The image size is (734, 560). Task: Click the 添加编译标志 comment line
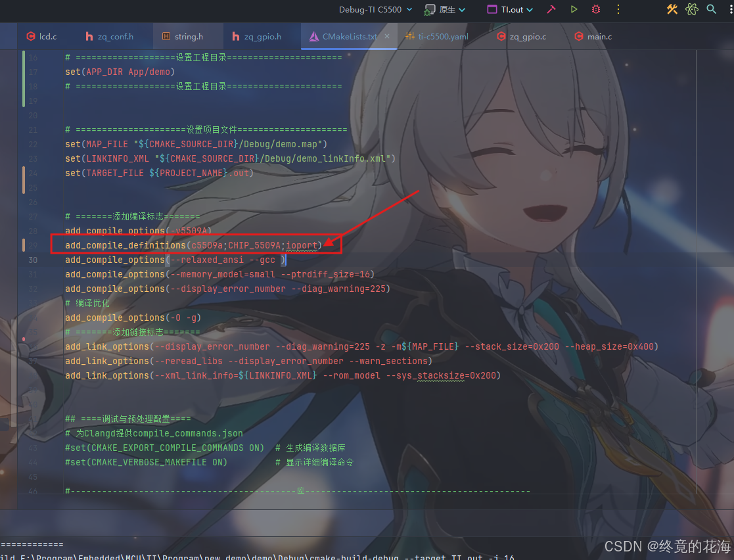tap(133, 216)
